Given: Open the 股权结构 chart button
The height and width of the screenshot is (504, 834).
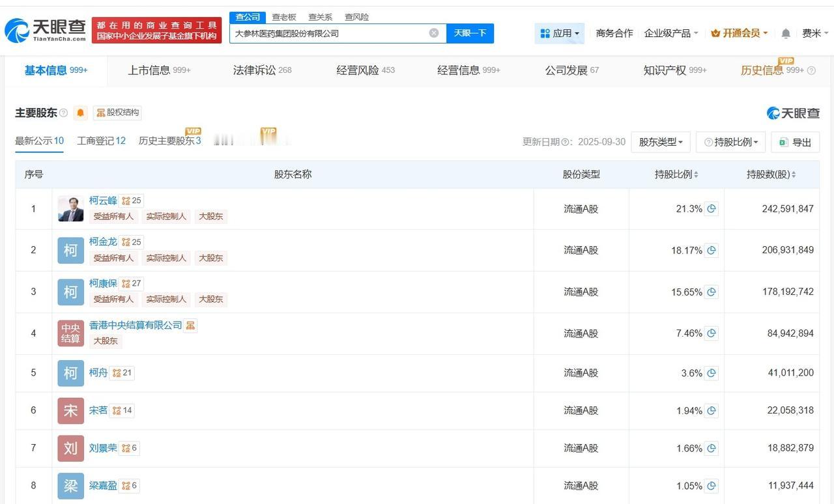Looking at the screenshot, I should [117, 113].
